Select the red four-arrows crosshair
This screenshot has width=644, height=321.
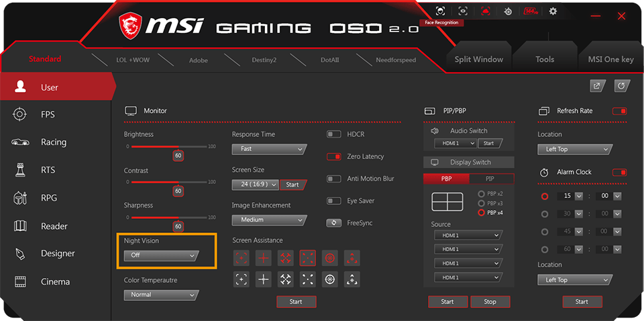tap(286, 258)
